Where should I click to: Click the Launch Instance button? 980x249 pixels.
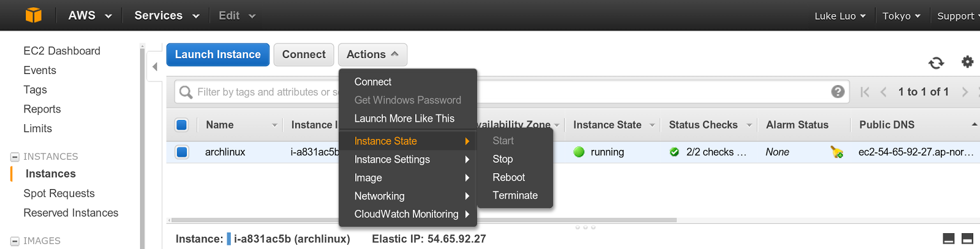tap(218, 54)
